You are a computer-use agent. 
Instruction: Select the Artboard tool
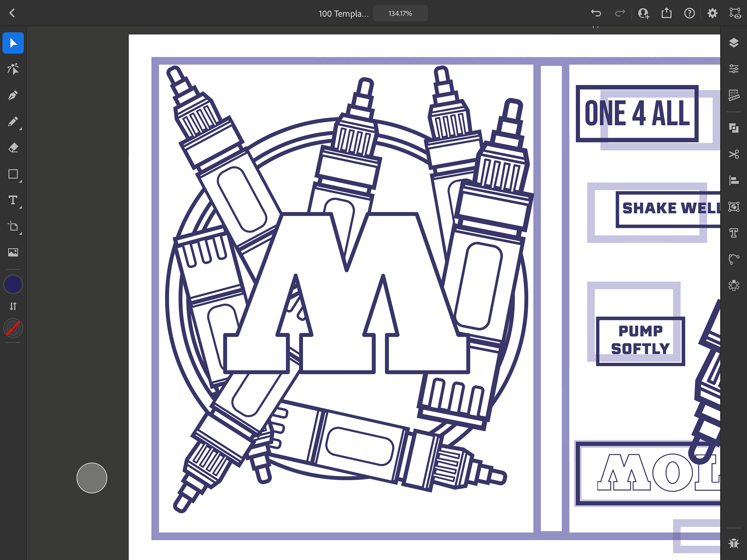pos(13,226)
